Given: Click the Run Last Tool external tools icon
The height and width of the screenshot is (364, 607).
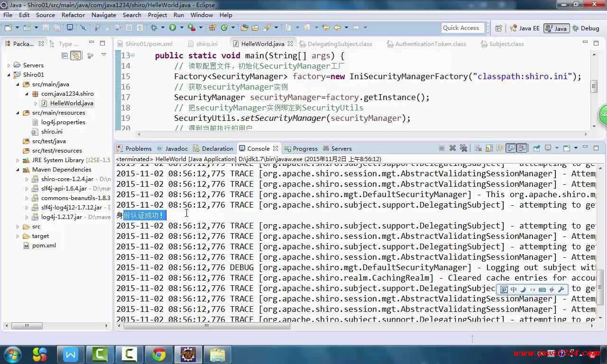Looking at the screenshot, I should point(191,27).
